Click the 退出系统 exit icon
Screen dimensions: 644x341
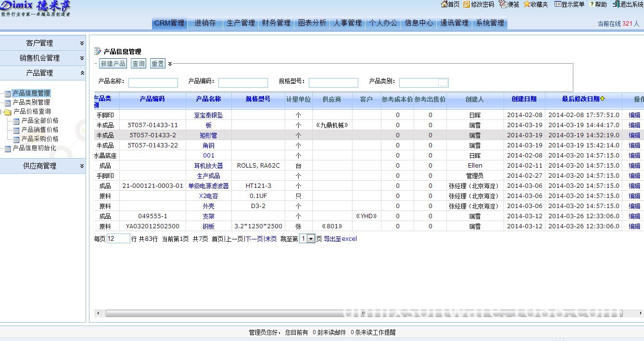(x=616, y=4)
